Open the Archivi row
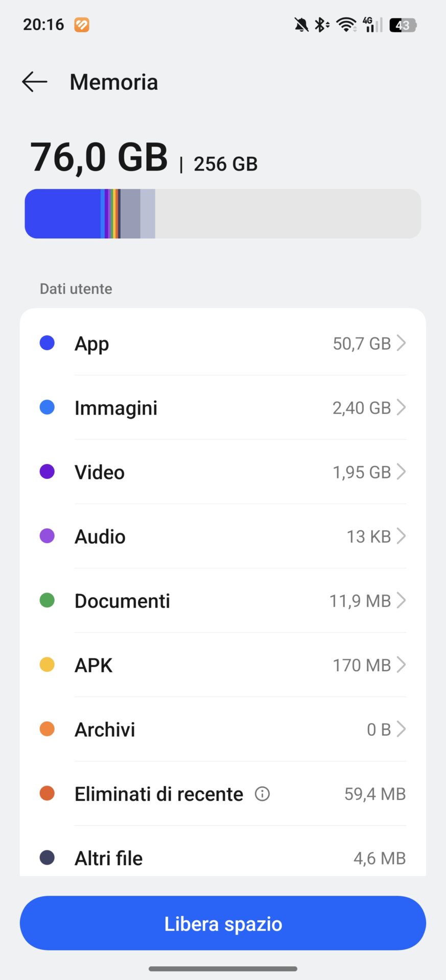This screenshot has height=980, width=446. [x=223, y=729]
